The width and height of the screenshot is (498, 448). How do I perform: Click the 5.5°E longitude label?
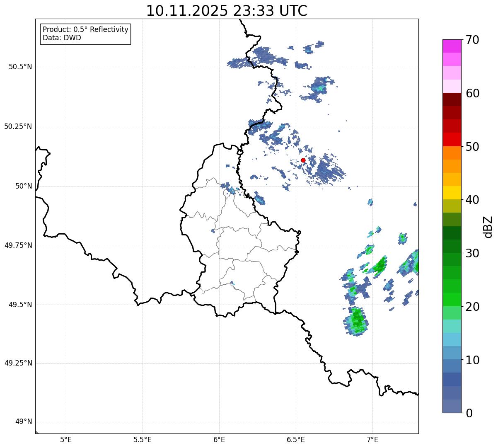(143, 439)
